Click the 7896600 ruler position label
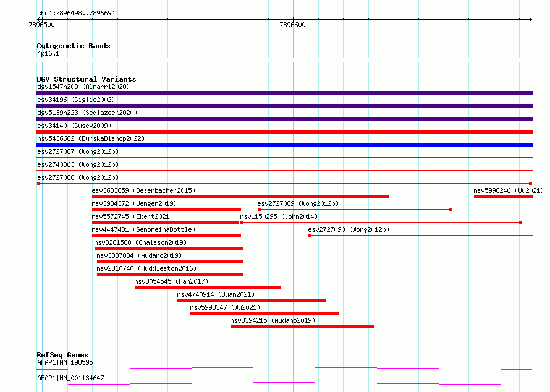Screen dimensions: 550x392 tap(292, 25)
